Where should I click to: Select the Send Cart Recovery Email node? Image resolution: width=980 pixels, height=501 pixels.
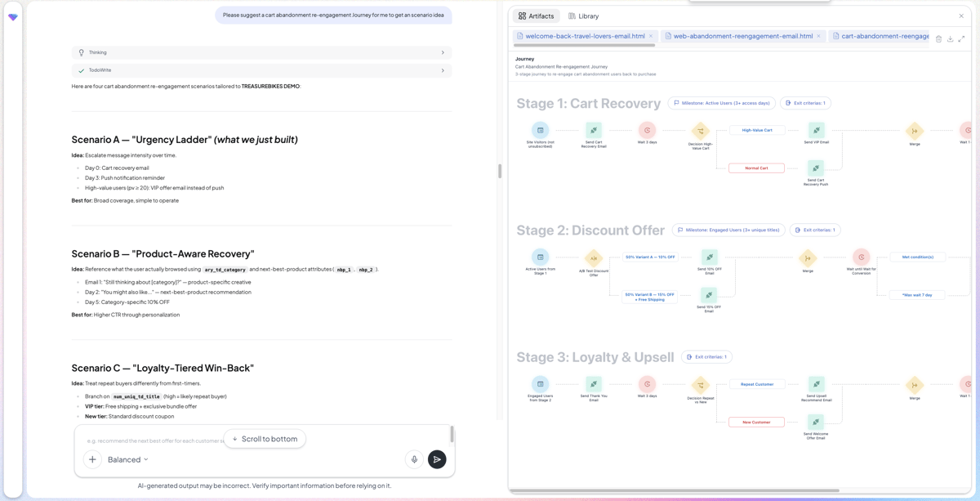point(594,130)
